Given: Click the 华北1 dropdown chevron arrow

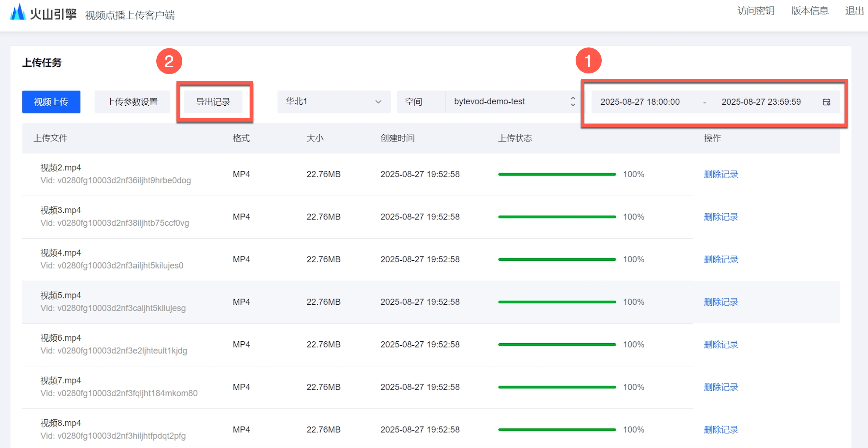Looking at the screenshot, I should coord(378,102).
